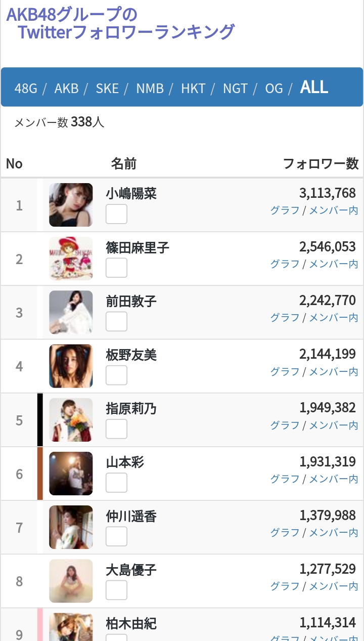Enable the checkbox under 大島優子
This screenshot has width=364, height=641.
click(116, 590)
